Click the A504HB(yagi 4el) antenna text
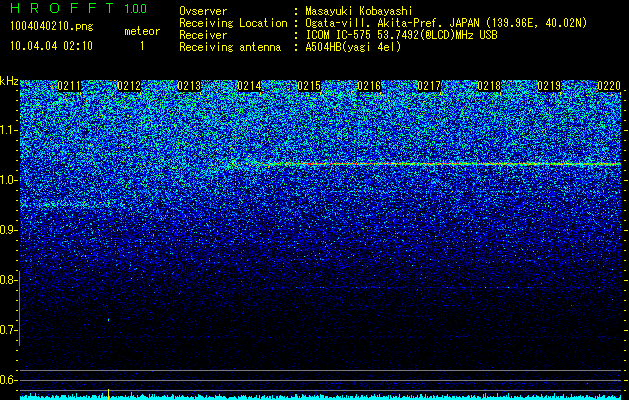This screenshot has height=400, width=629. 353,47
